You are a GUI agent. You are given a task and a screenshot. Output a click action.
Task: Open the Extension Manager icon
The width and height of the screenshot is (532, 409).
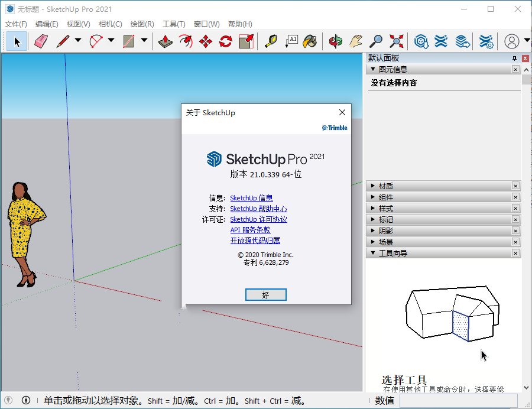point(486,41)
